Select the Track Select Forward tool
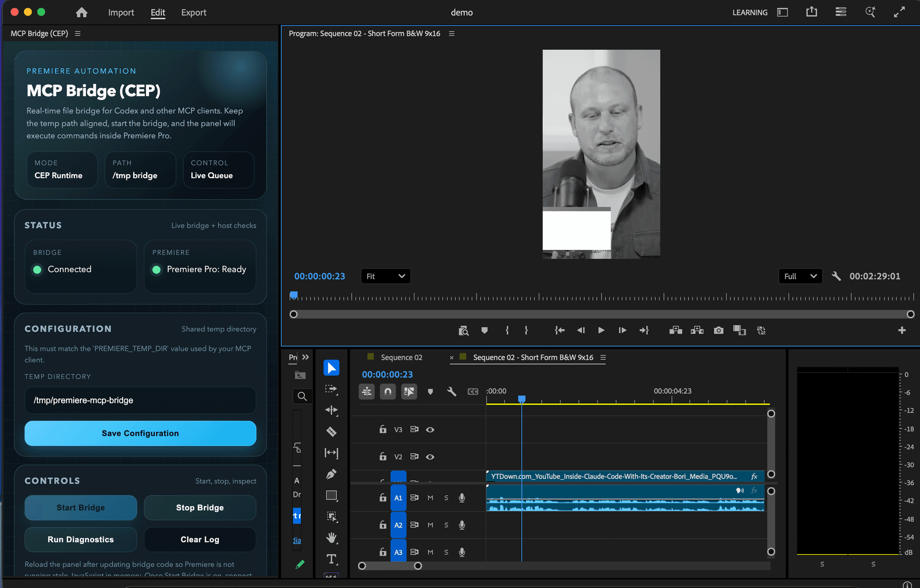This screenshot has height=588, width=920. coord(331,389)
